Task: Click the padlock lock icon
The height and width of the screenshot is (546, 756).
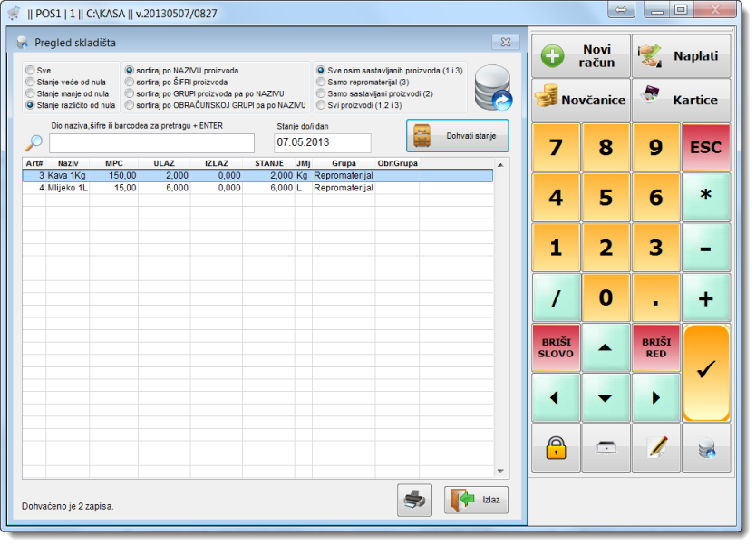Action: [556, 447]
